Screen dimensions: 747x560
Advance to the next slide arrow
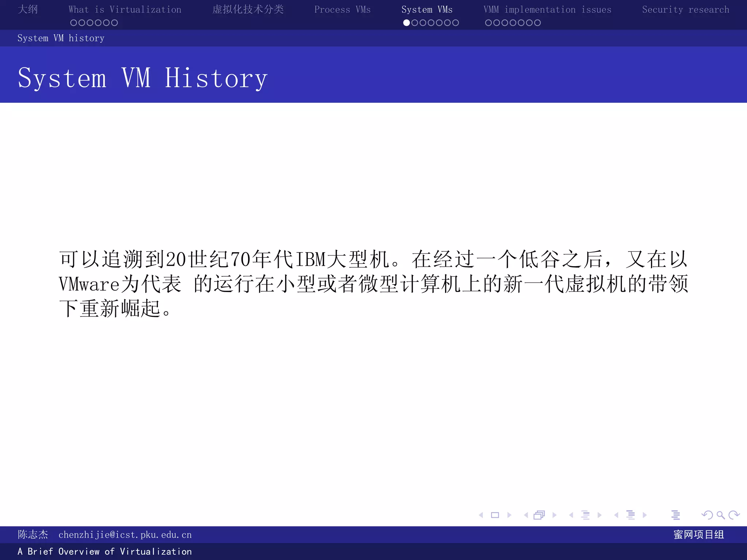pos(509,515)
